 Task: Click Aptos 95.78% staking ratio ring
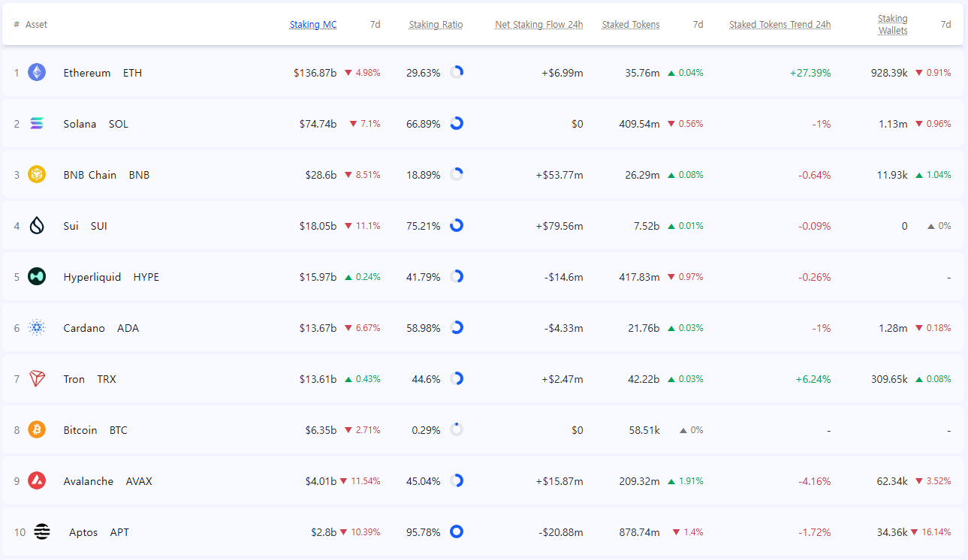coord(456,532)
